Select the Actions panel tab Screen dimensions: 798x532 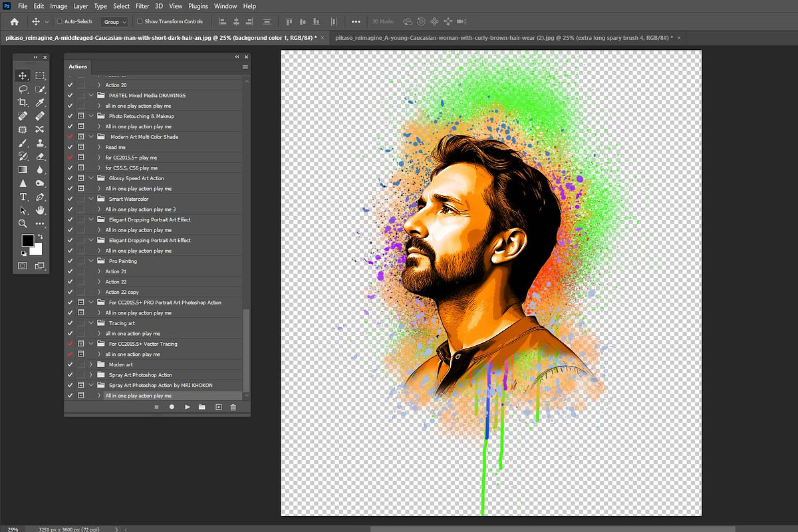click(x=78, y=66)
